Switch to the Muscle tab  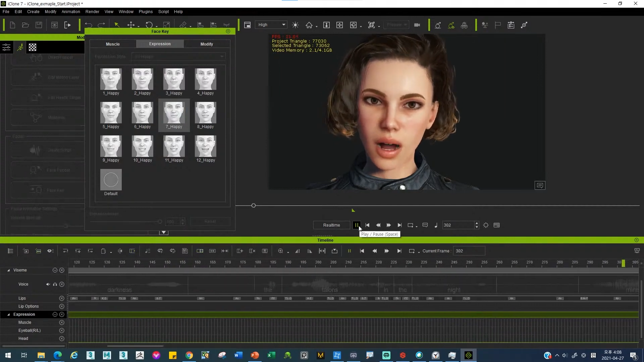coord(113,44)
